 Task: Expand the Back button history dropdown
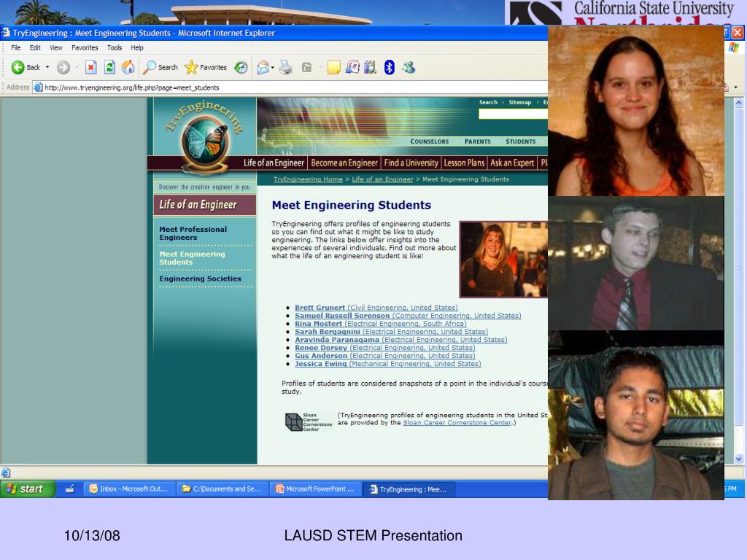47,68
